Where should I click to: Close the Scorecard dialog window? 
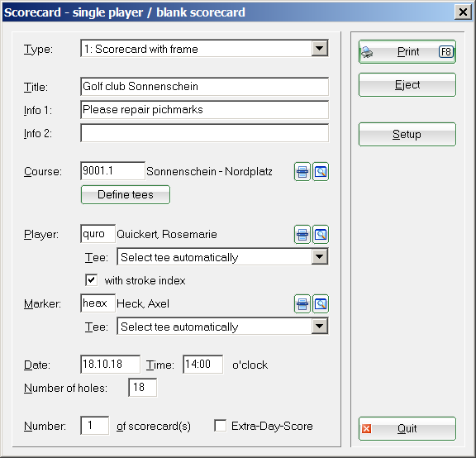[x=463, y=12]
